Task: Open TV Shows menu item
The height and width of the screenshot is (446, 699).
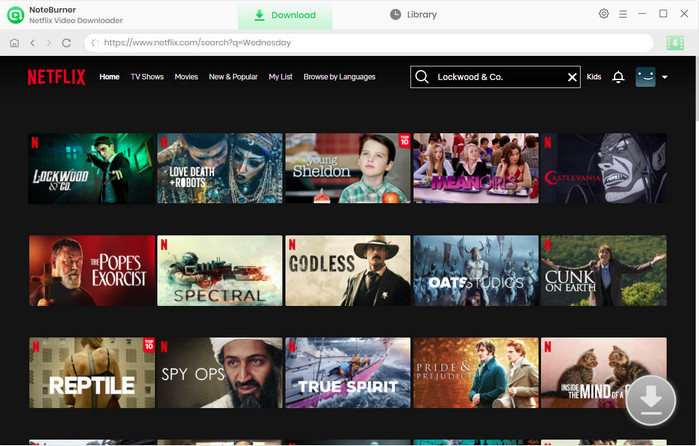Action: tap(147, 77)
